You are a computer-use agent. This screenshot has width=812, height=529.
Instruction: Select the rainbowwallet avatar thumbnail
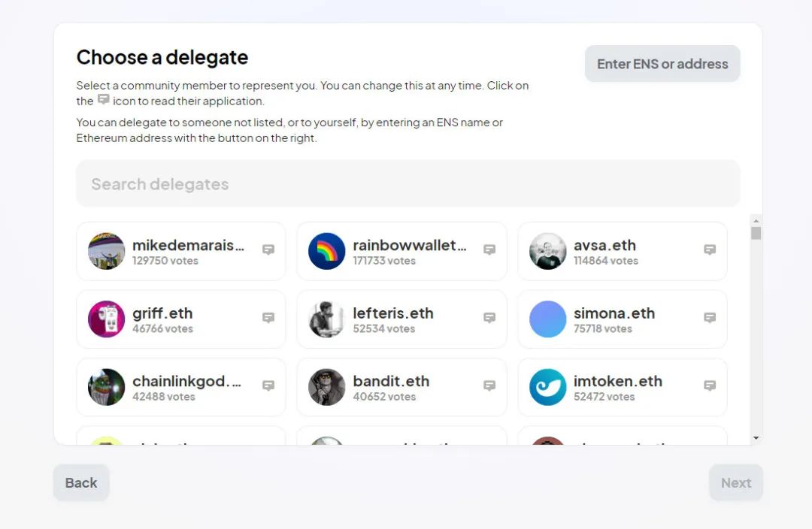327,251
